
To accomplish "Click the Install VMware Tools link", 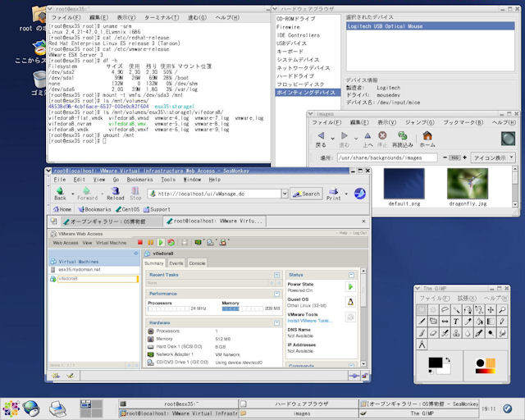I will (x=310, y=321).
